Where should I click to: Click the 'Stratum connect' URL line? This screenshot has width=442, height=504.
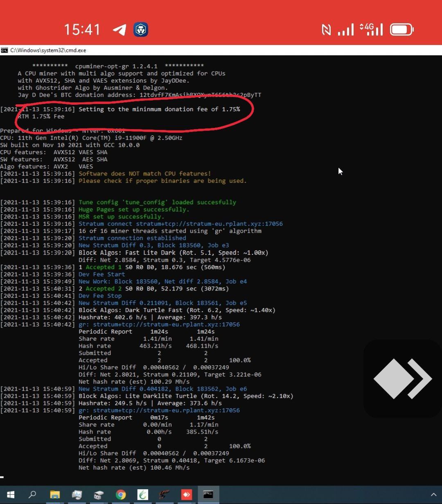141,224
